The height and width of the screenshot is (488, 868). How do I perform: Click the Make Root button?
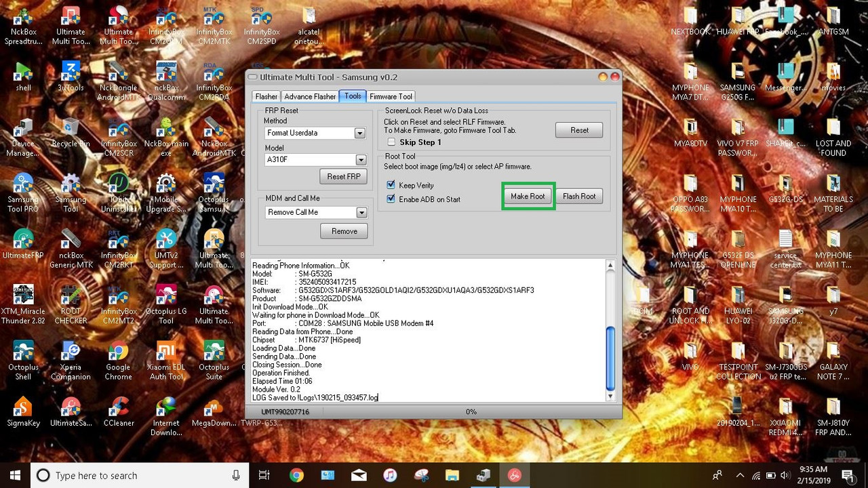click(x=528, y=197)
